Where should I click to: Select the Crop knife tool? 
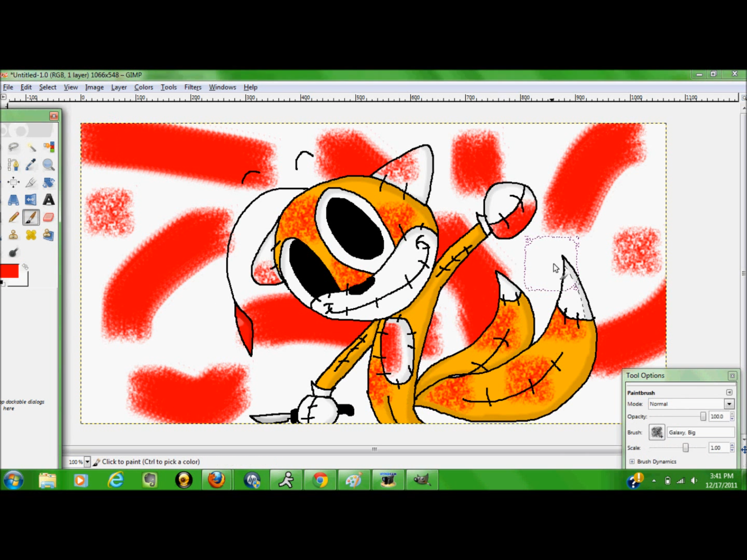(31, 182)
